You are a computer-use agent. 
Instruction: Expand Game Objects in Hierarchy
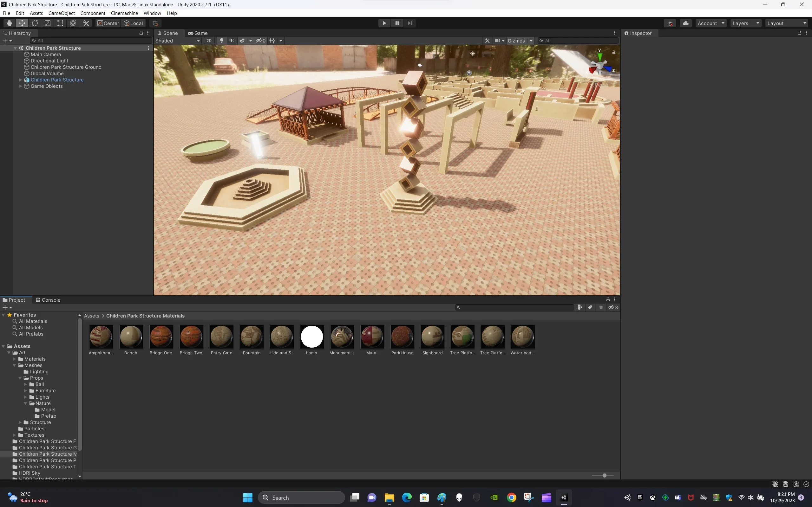point(21,86)
